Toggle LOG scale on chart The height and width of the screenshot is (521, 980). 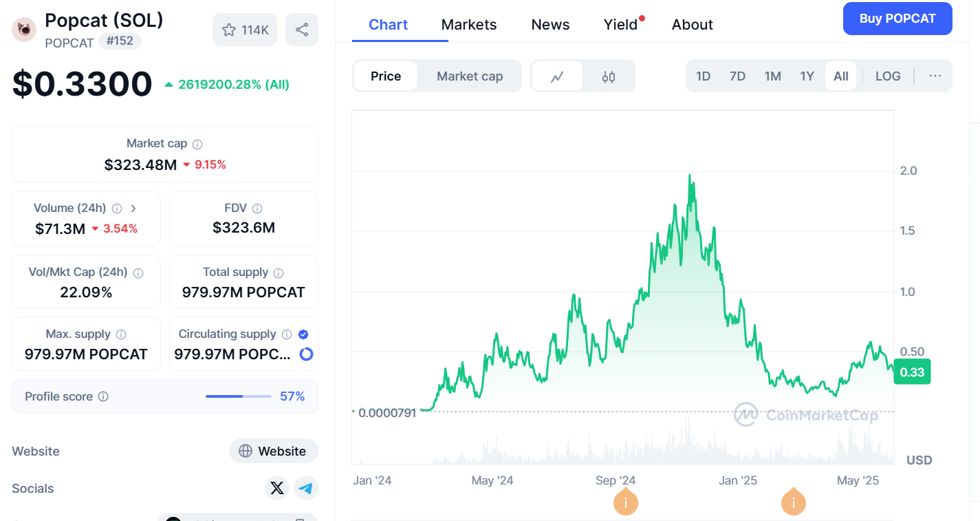click(x=888, y=76)
